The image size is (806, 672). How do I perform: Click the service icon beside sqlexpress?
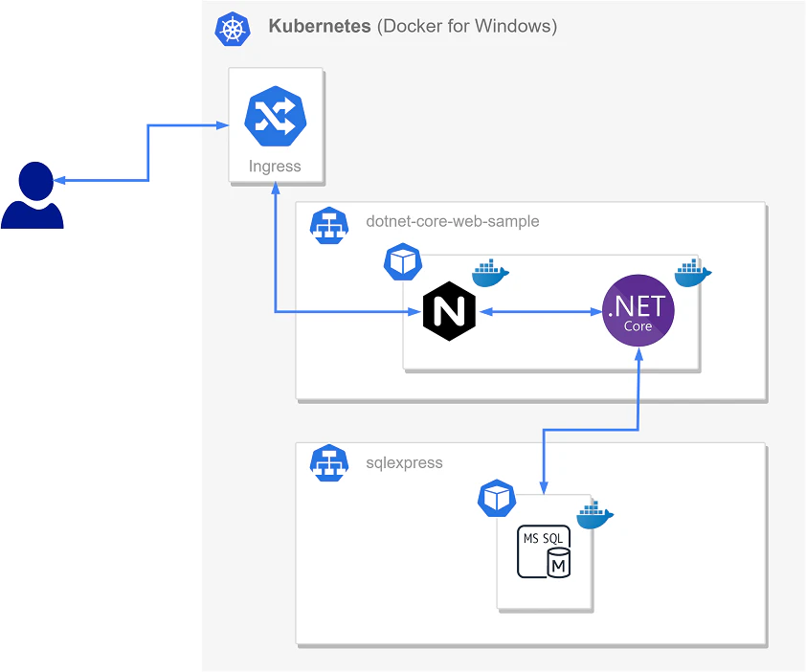point(329,462)
